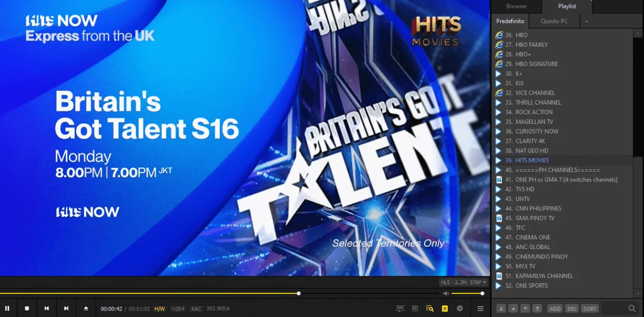Select MAGELLAN TV entry

pos(563,122)
